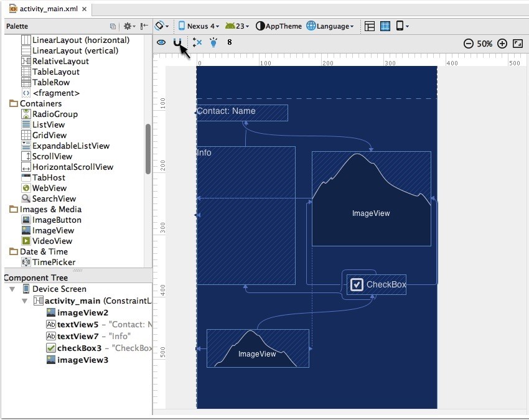Select large ImageView on blueprint
529x420 pixels.
click(x=372, y=198)
